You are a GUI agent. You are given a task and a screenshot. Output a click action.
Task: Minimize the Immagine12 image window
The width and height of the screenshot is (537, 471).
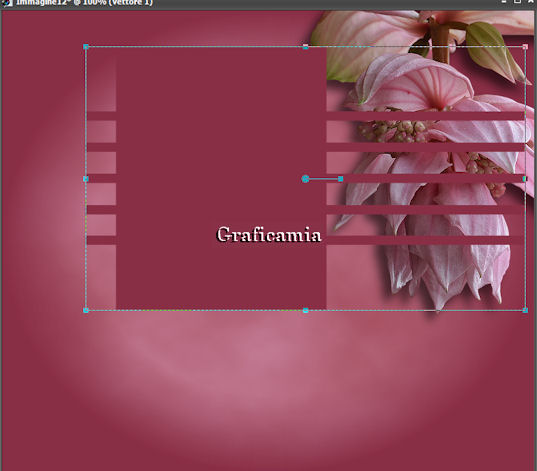click(504, 2)
